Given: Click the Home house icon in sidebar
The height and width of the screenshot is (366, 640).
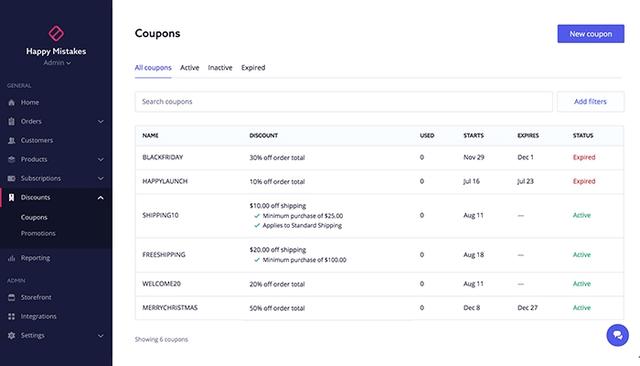Looking at the screenshot, I should coord(11,102).
